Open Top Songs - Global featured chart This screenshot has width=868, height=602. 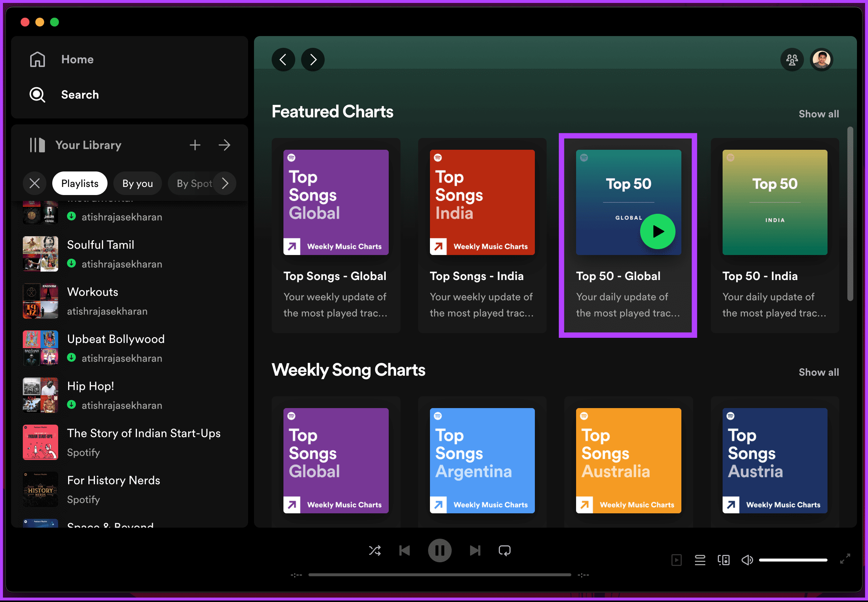(336, 235)
